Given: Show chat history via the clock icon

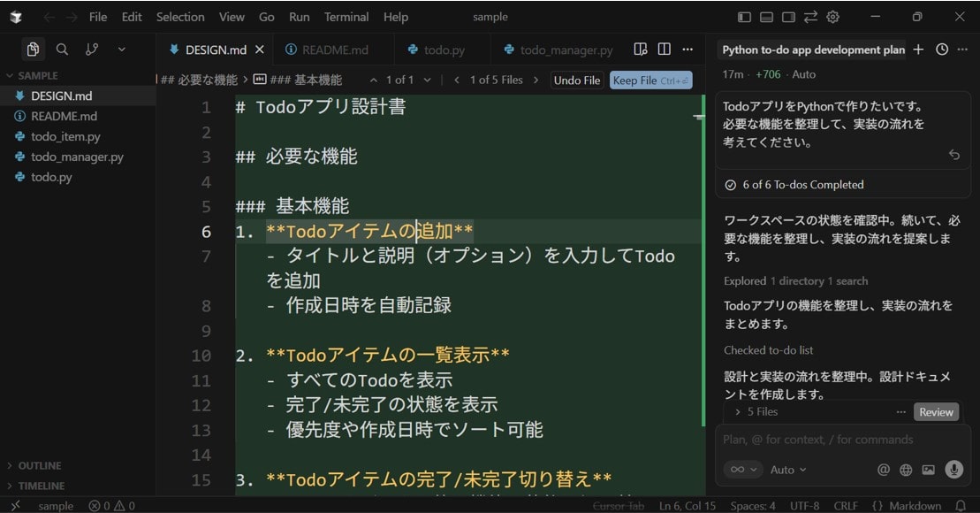Looking at the screenshot, I should tap(941, 50).
